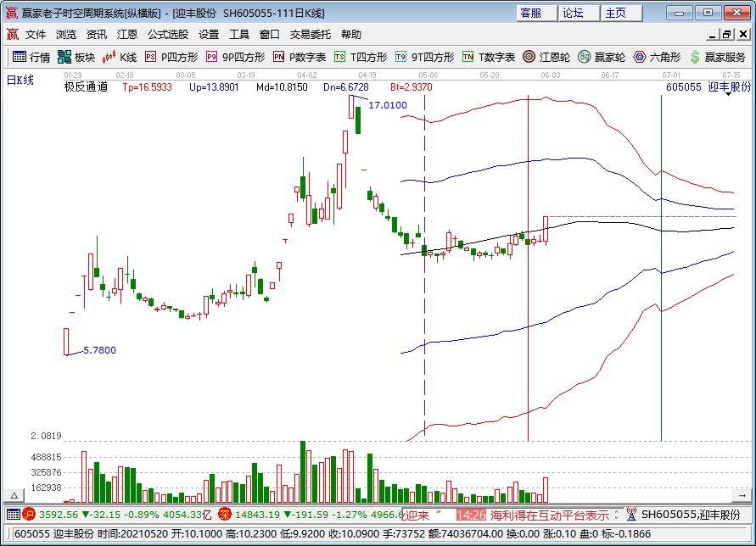Click the 海利得在互动平台表示 news ticker
Image resolution: width=756 pixels, height=546 pixels.
coord(550,515)
